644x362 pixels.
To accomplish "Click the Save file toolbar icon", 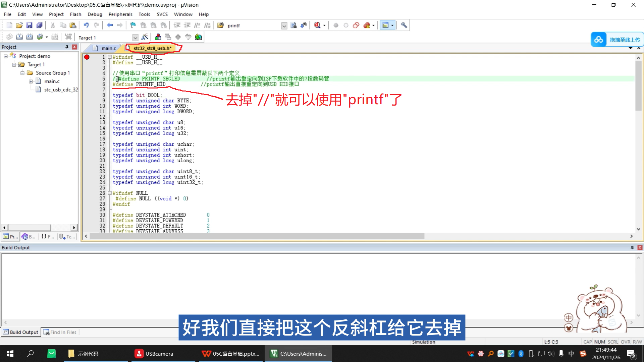I will [x=29, y=25].
